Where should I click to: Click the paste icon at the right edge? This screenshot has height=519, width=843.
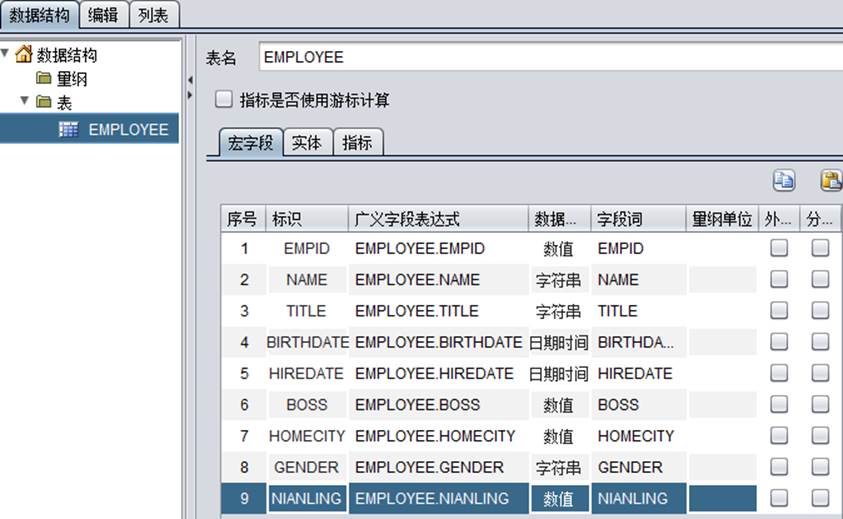tap(831, 181)
